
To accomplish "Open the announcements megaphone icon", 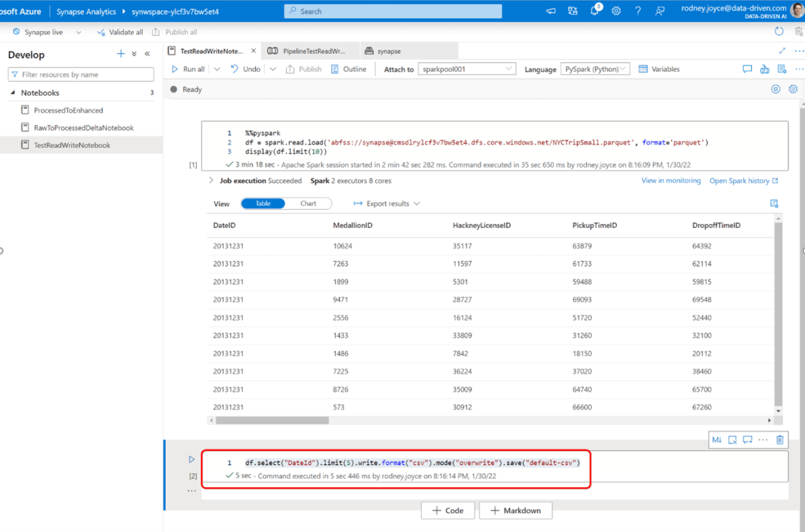I will tap(551, 11).
